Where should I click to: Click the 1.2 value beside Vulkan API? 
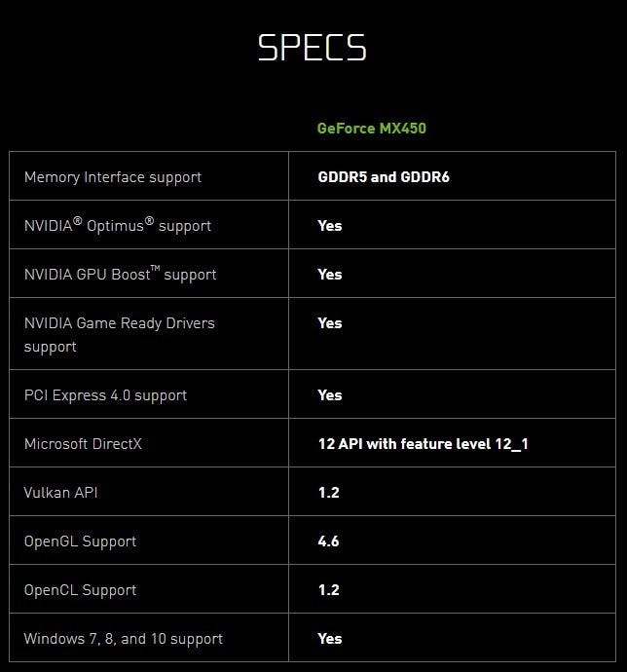click(328, 493)
